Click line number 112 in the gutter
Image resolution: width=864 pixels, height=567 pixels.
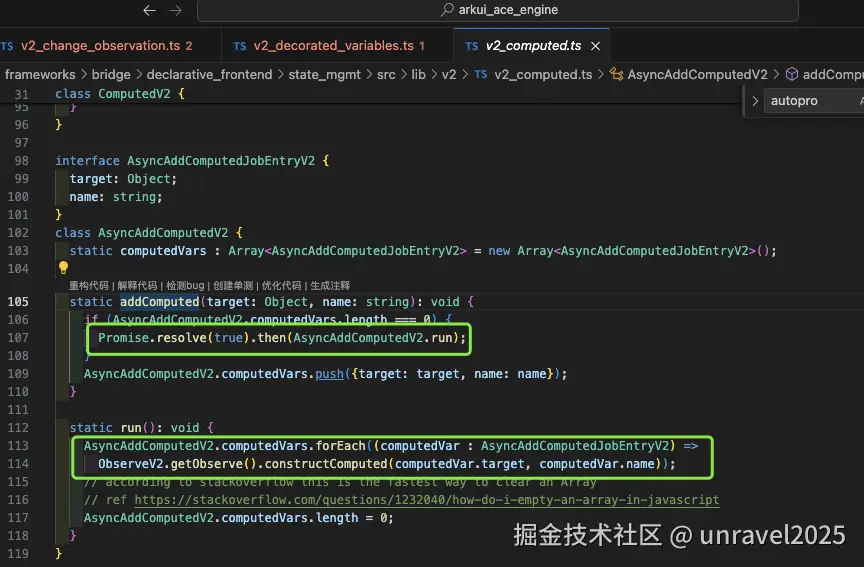18,428
